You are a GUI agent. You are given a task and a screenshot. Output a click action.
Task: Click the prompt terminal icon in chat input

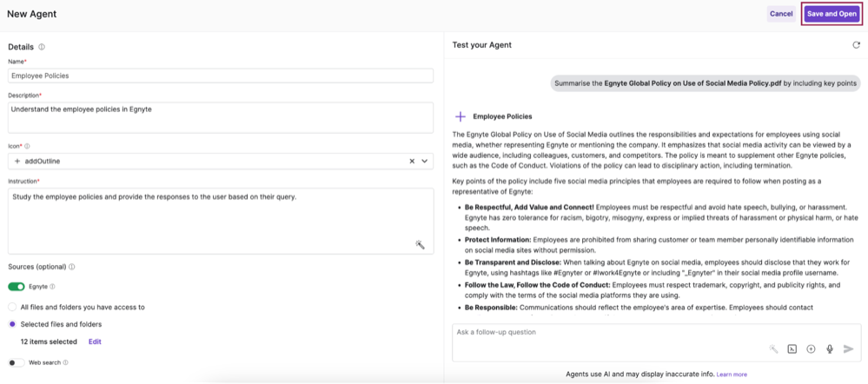pyautogui.click(x=792, y=349)
